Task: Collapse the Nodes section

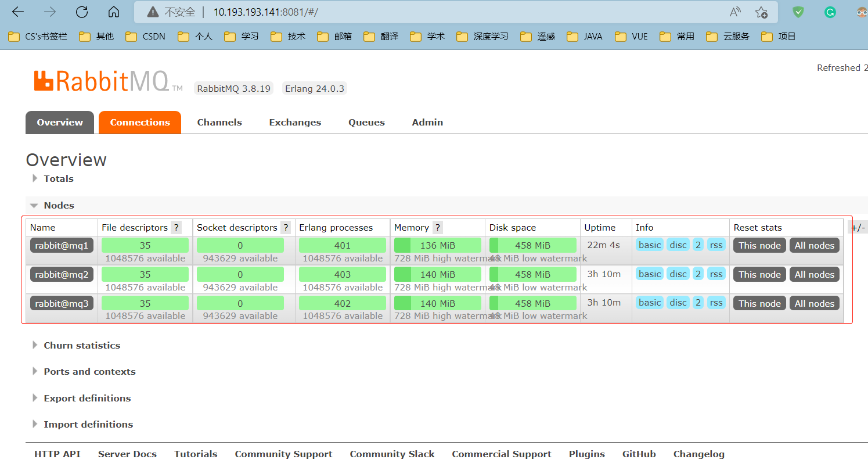Action: 53,206
